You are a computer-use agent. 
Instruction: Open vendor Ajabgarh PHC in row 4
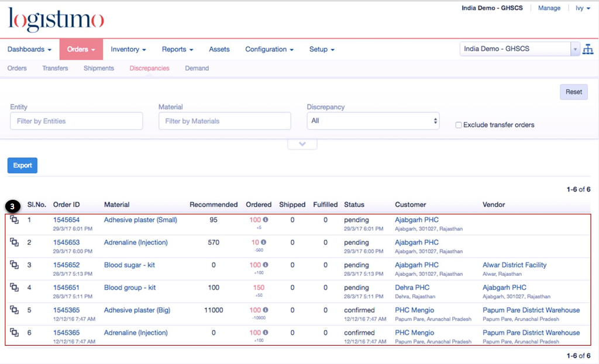coord(504,287)
